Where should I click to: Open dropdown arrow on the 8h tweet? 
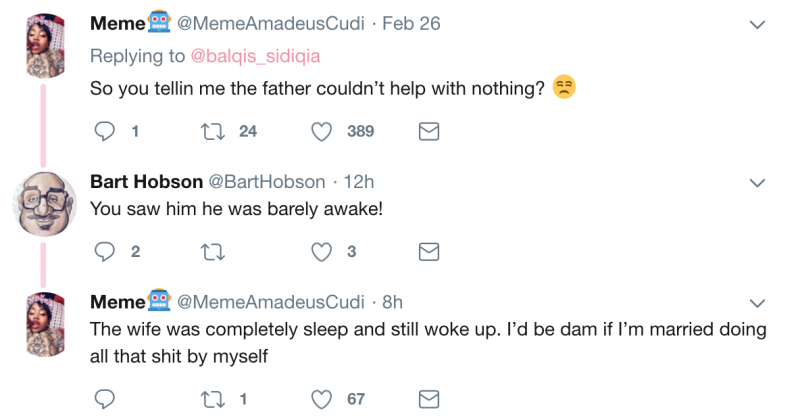(x=758, y=302)
